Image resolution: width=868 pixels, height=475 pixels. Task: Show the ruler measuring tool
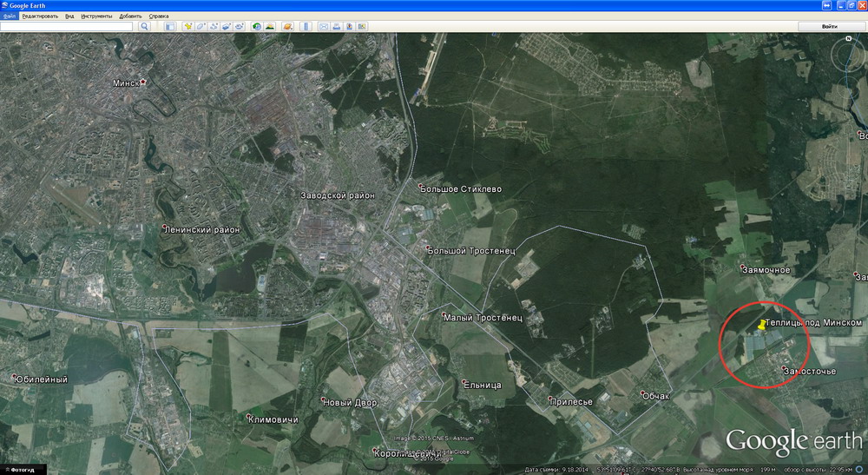click(x=306, y=26)
